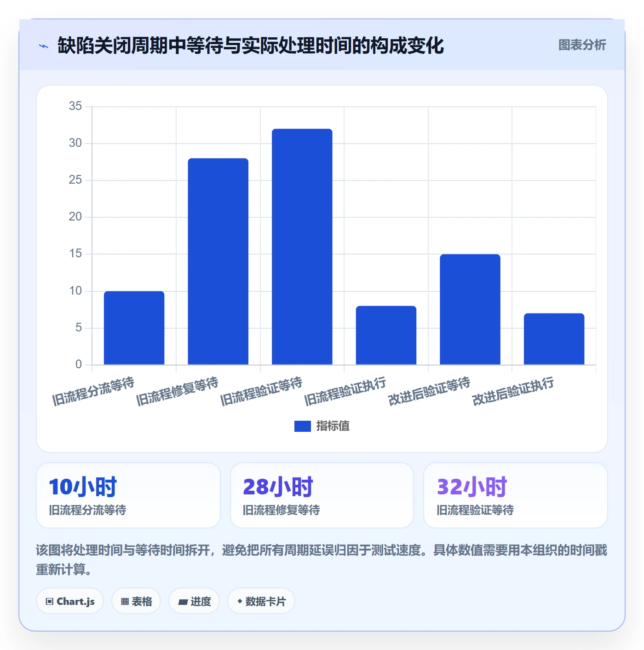Open the 10小时 旧流程分流等待 data card
644x650 pixels.
[128, 495]
